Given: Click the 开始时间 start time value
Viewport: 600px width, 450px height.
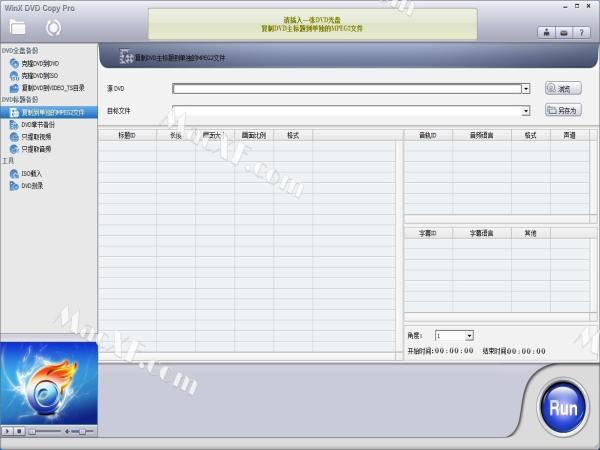Looking at the screenshot, I should (454, 351).
